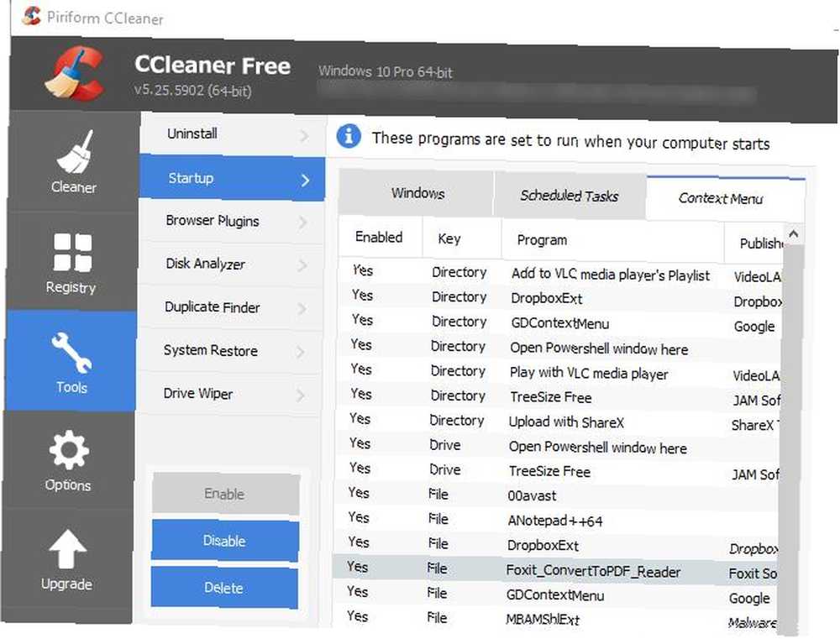Click the Enable button

tap(225, 494)
